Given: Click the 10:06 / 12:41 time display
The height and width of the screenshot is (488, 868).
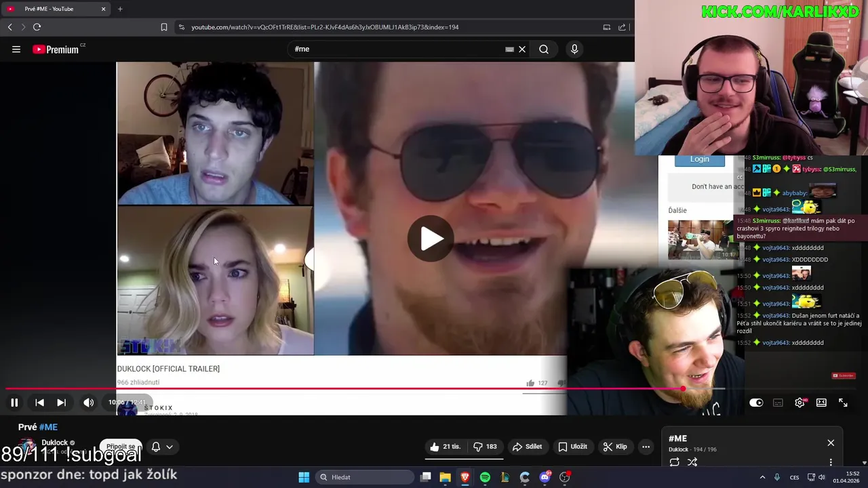Looking at the screenshot, I should coord(127,403).
